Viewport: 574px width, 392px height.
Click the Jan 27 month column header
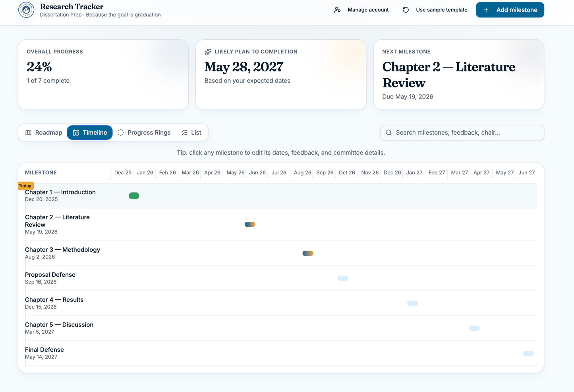(414, 173)
